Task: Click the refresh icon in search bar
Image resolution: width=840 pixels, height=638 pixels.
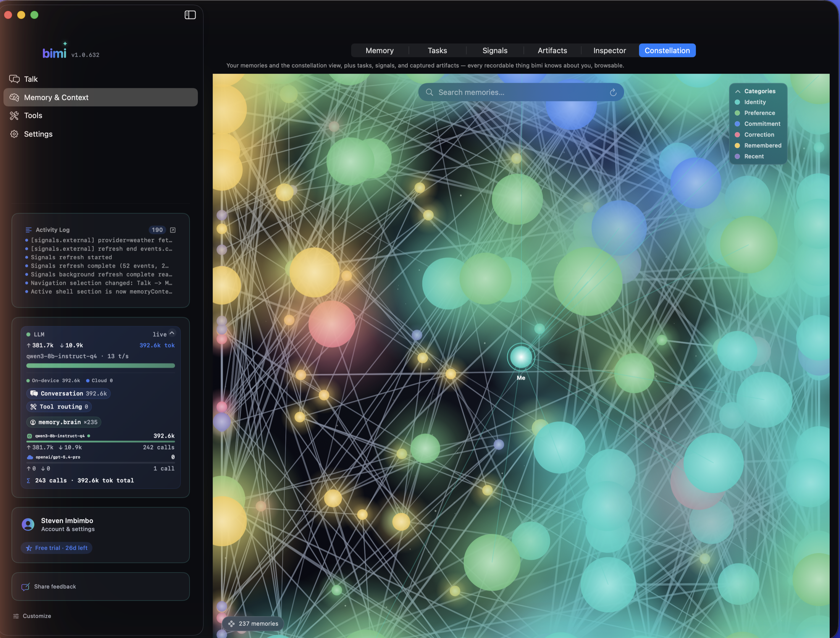Action: click(613, 92)
